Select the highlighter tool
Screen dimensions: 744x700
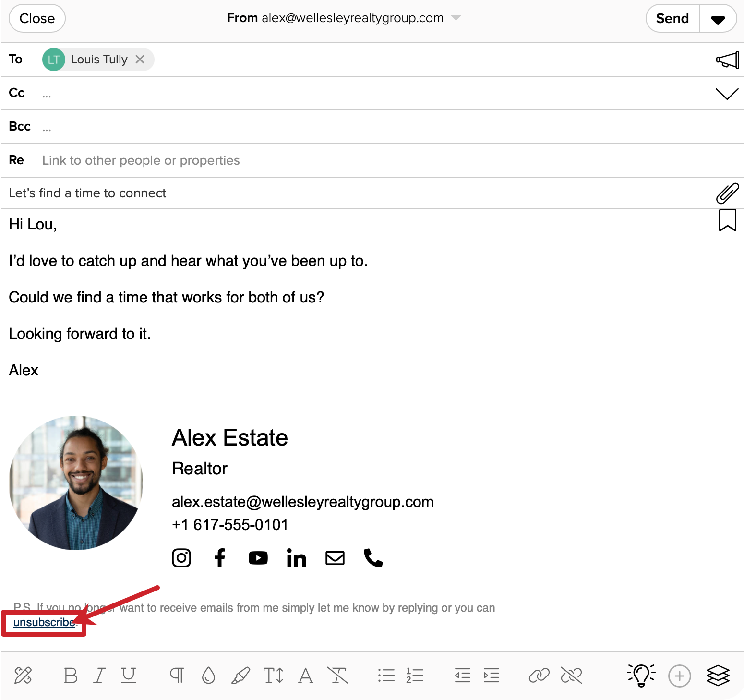(x=241, y=676)
